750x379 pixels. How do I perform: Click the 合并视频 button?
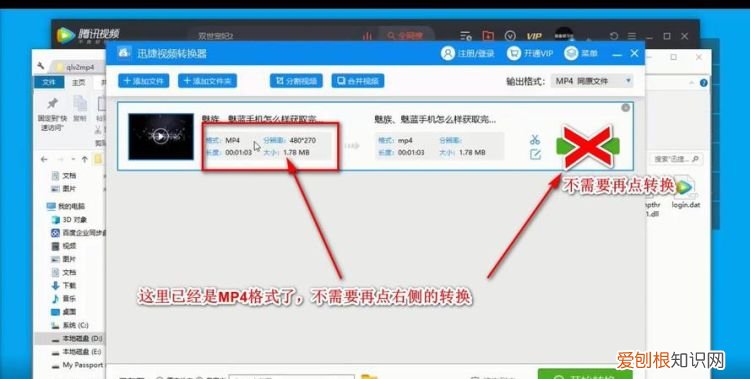coord(358,81)
